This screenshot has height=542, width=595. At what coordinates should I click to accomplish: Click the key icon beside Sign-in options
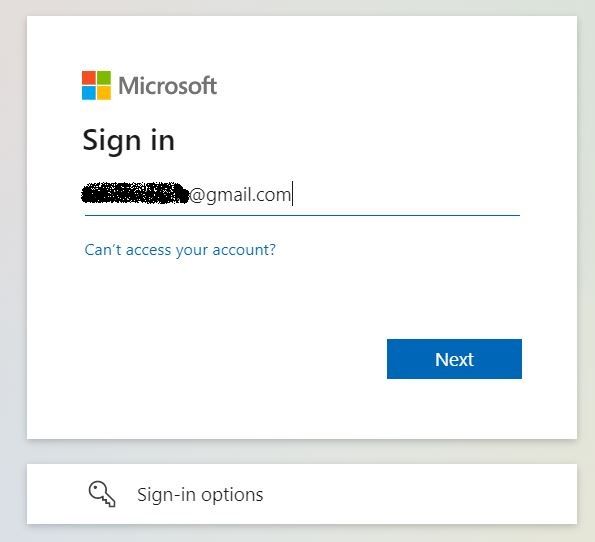[x=102, y=494]
